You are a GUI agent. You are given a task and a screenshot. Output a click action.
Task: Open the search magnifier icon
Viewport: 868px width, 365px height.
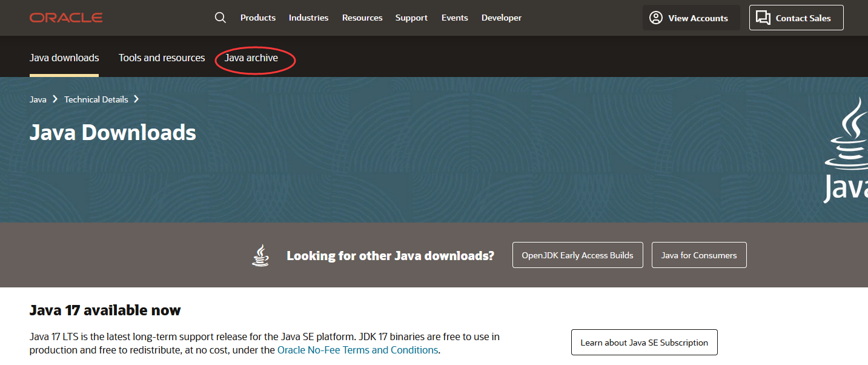click(x=220, y=18)
